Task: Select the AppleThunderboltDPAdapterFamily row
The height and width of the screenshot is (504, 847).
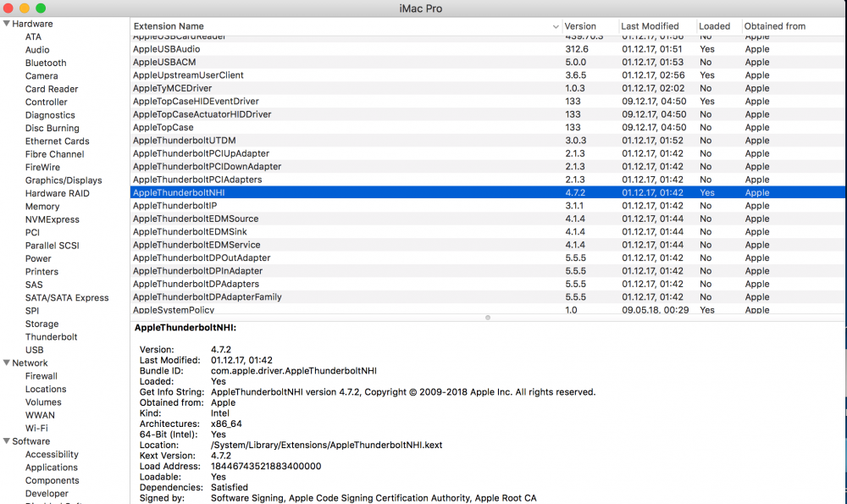Action: 488,297
